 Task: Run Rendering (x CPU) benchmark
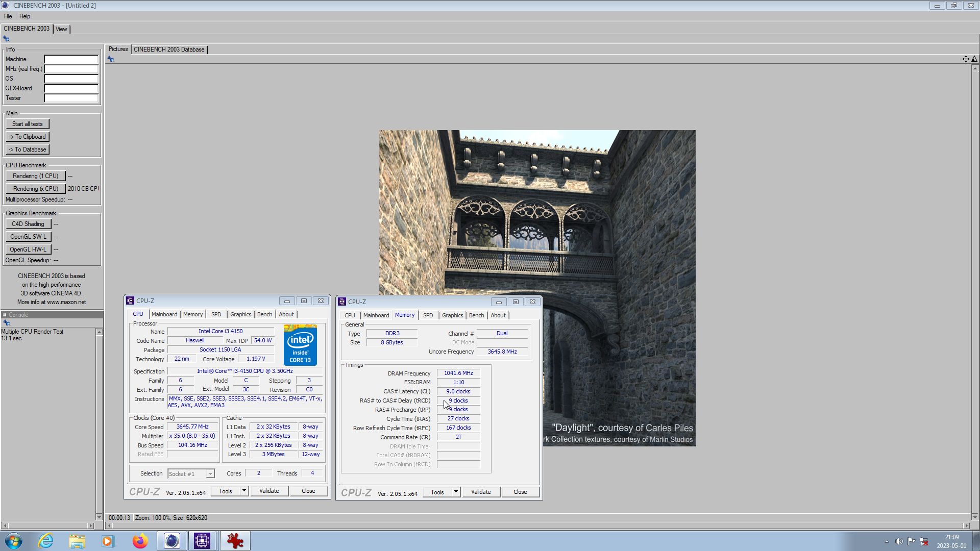pyautogui.click(x=36, y=189)
